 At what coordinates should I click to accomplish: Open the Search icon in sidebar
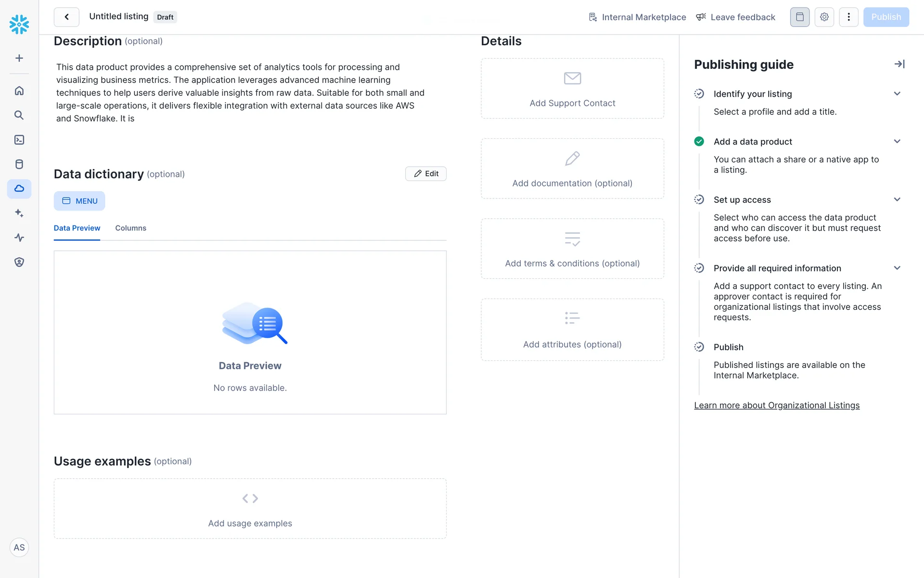pyautogui.click(x=19, y=115)
